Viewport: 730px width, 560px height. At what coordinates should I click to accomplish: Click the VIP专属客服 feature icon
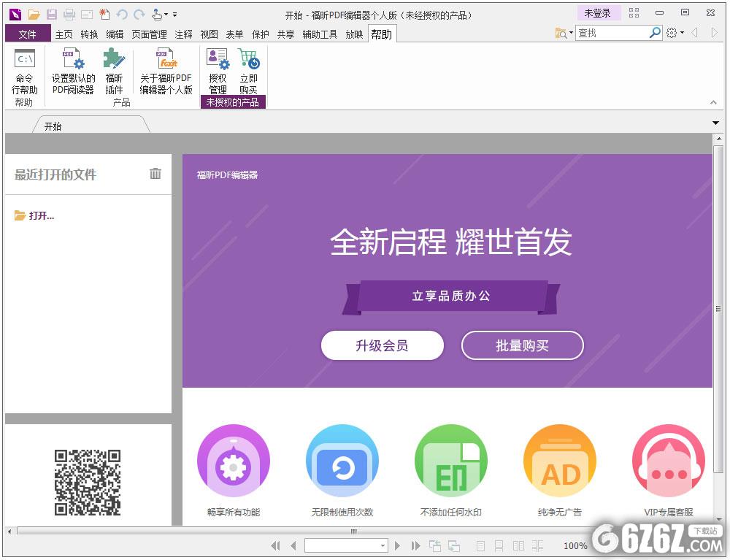(x=669, y=461)
